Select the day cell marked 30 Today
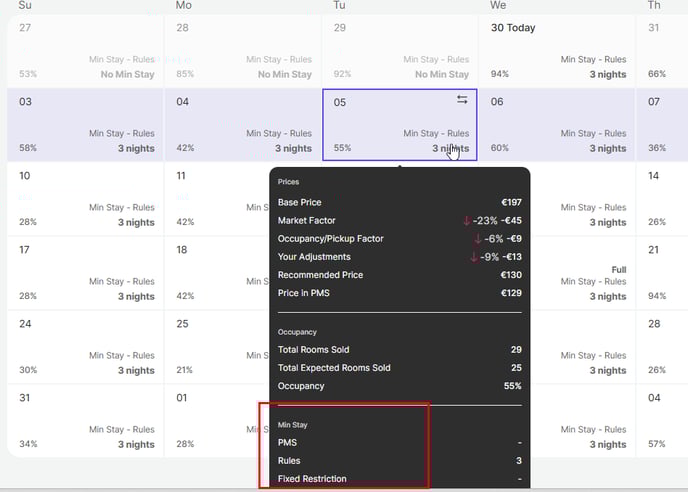 558,50
